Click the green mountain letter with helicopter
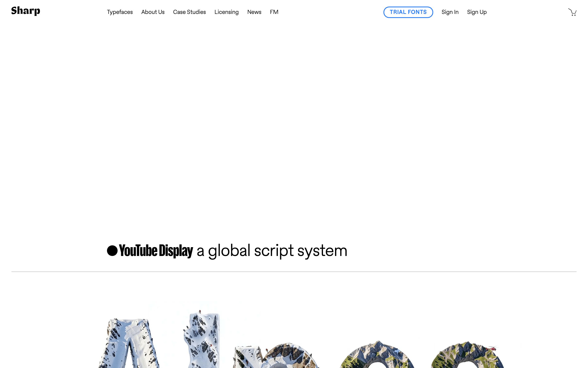The width and height of the screenshot is (588, 368). (468, 355)
